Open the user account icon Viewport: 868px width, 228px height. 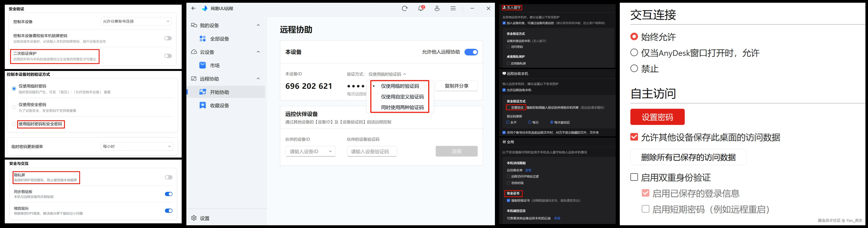pos(437,8)
